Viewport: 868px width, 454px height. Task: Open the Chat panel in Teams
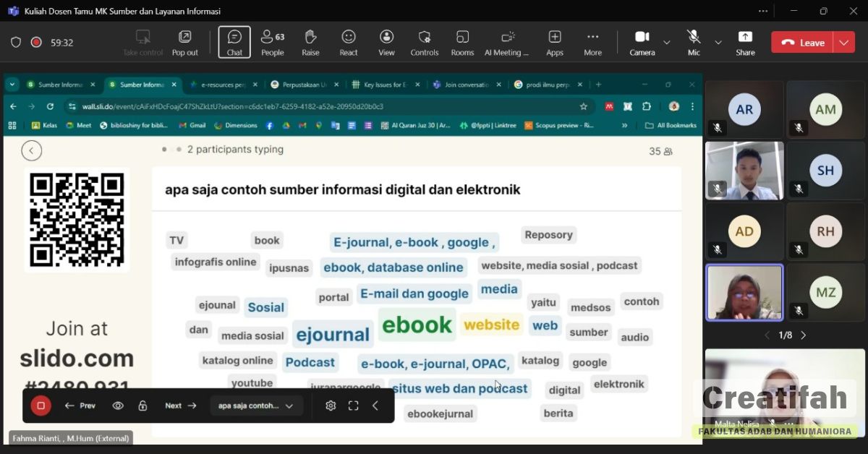234,42
